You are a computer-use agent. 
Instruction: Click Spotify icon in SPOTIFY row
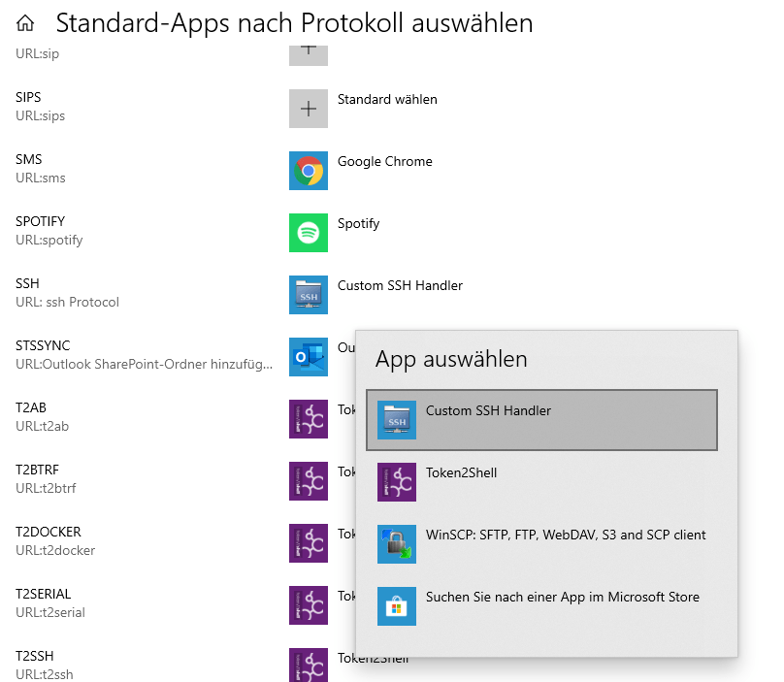click(308, 233)
